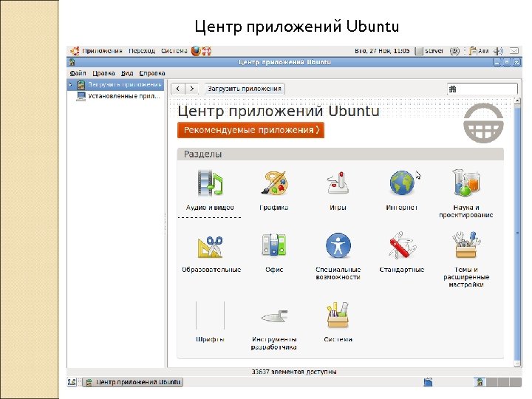Open the mail envelope indicator
Image resolution: width=532 pixels, height=399 pixels.
pos(514,51)
